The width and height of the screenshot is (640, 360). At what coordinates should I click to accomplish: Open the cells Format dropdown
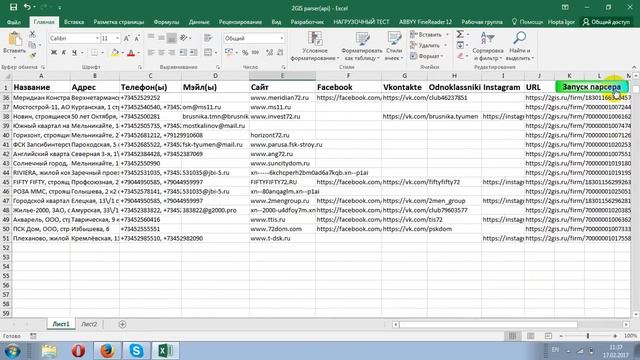(x=427, y=56)
